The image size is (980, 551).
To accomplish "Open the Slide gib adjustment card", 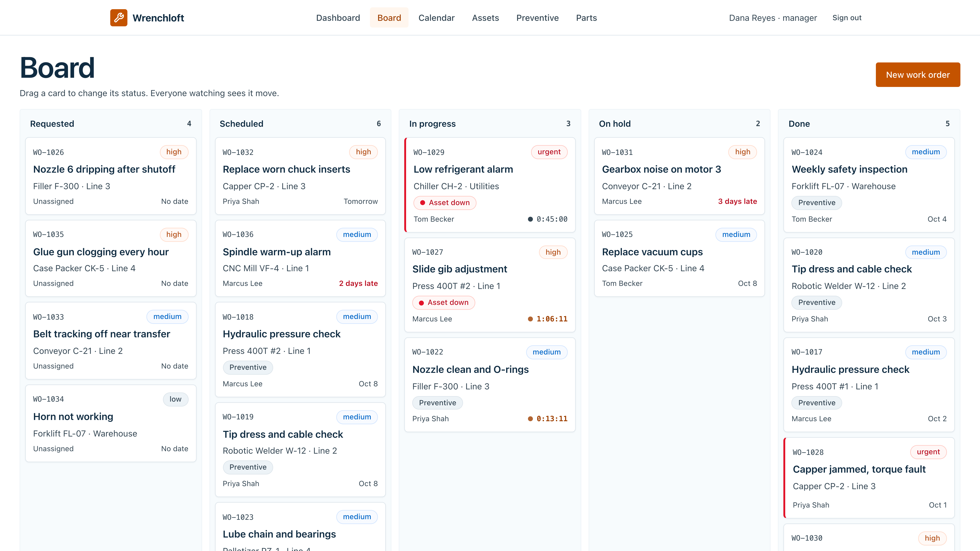I will tap(490, 285).
